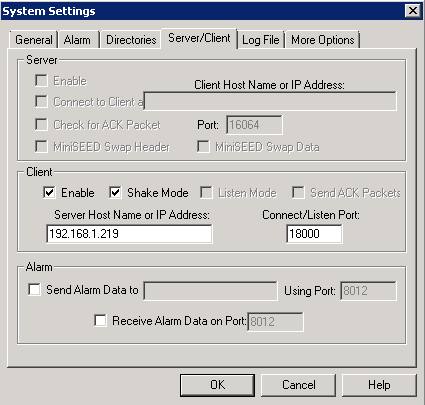This screenshot has width=425, height=405.
Task: Open the Alarm tab
Action: [x=77, y=40]
